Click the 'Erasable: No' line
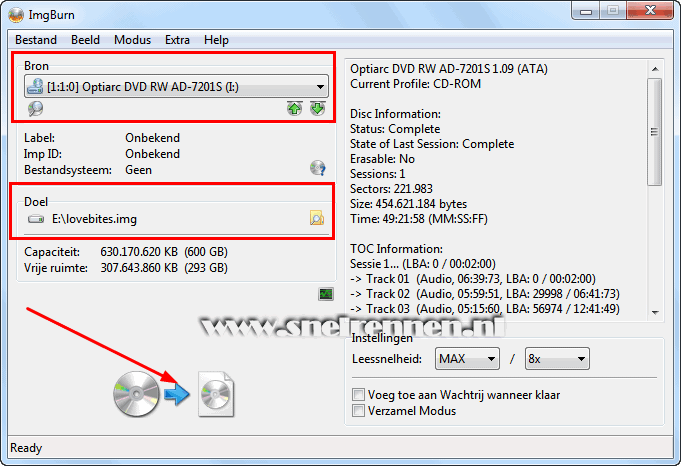This screenshot has height=466, width=681. point(382,159)
